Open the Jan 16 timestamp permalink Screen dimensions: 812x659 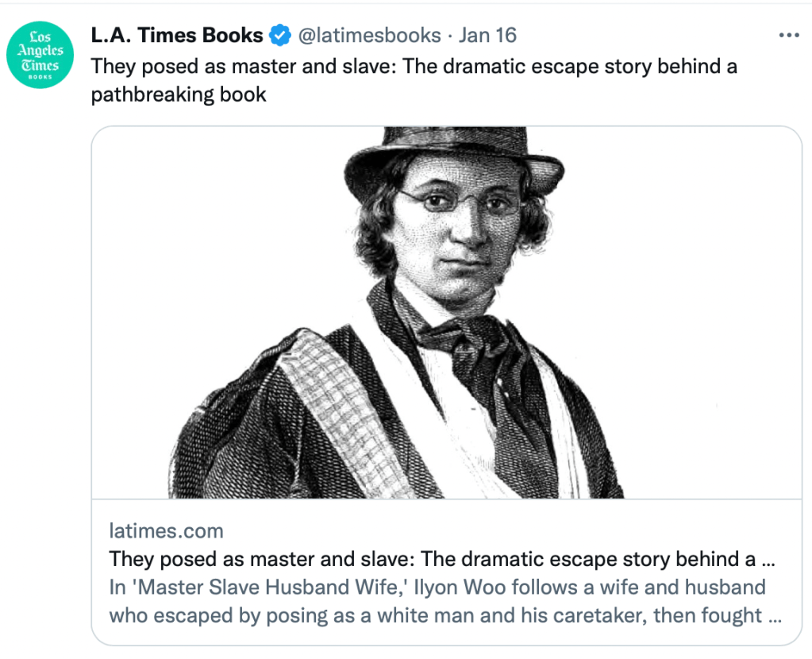487,36
